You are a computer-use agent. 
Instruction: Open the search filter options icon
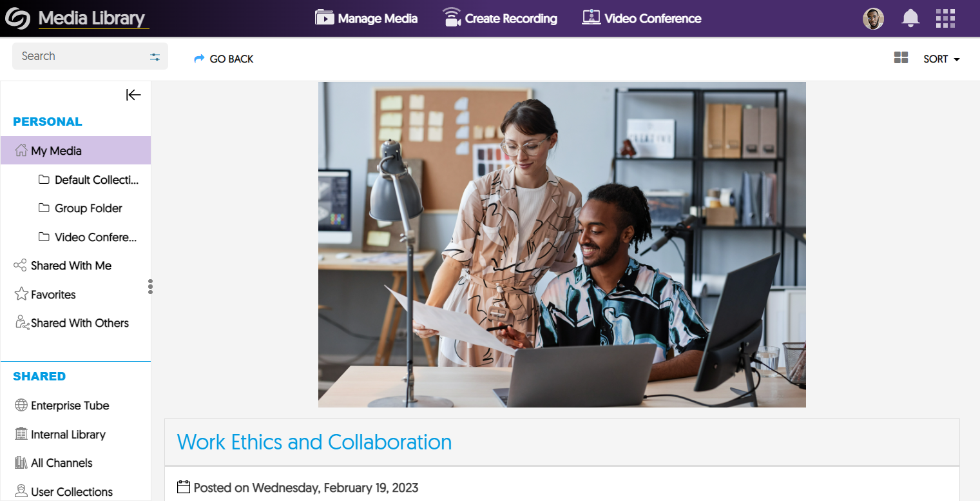point(155,57)
